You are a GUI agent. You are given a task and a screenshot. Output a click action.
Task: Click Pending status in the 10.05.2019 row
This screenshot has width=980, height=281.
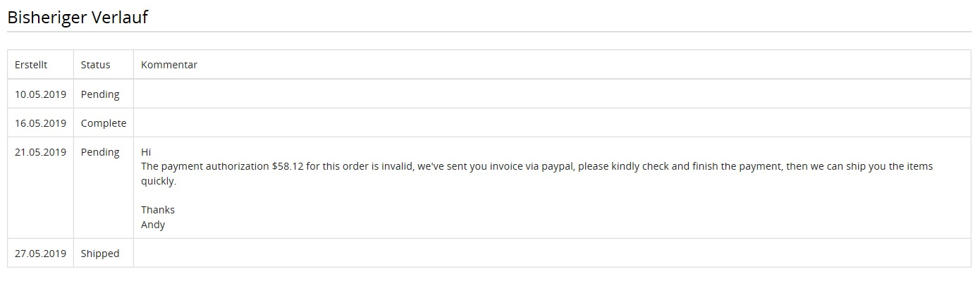[x=100, y=94]
